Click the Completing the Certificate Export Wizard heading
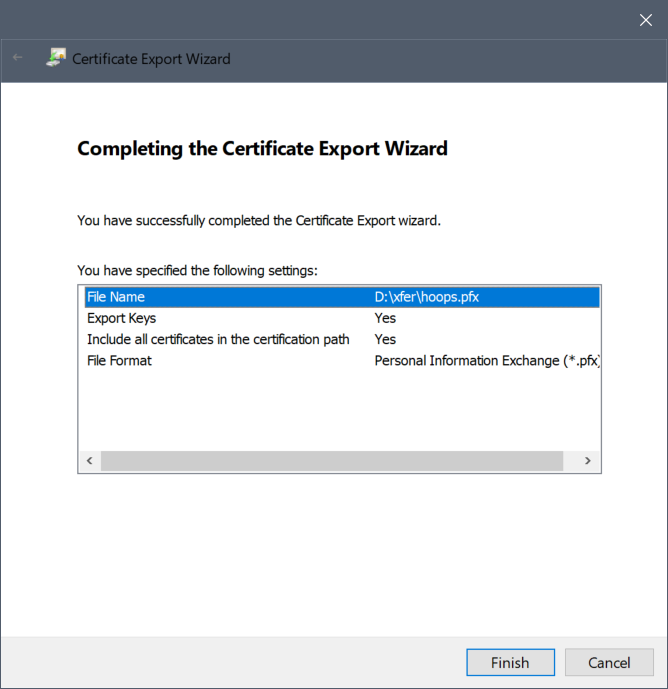The image size is (668, 689). pyautogui.click(x=262, y=149)
